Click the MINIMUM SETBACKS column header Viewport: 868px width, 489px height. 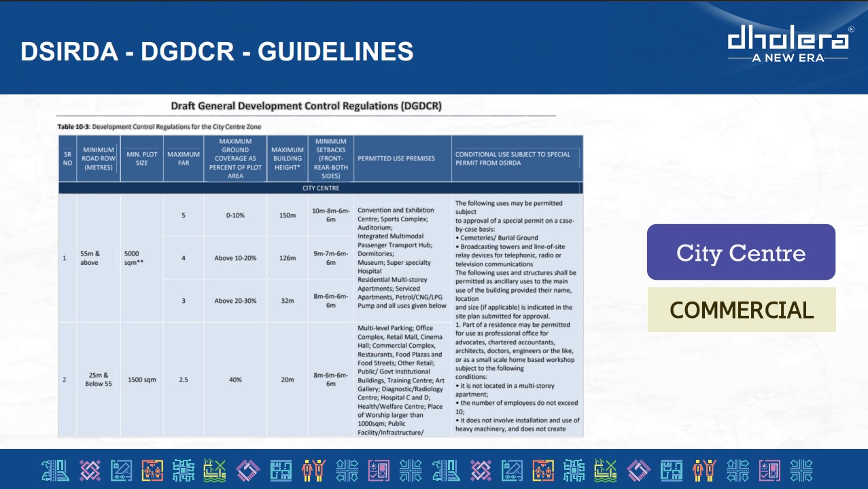(331, 158)
